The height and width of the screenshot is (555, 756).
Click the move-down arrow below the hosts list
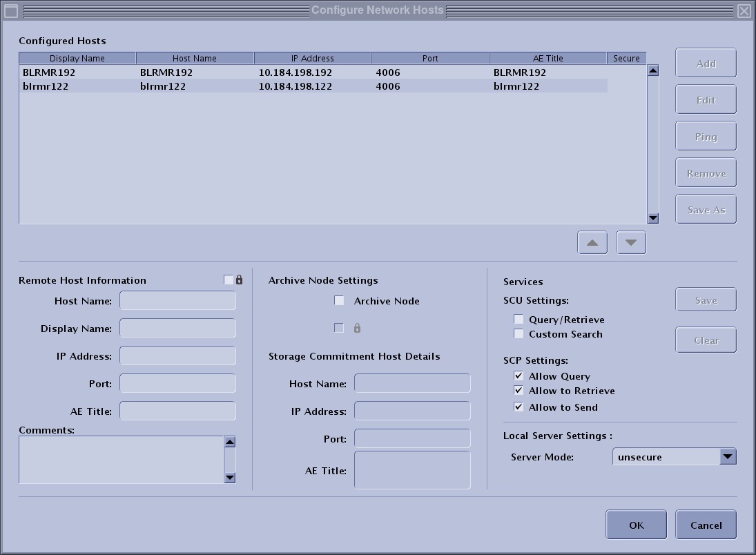pyautogui.click(x=630, y=242)
